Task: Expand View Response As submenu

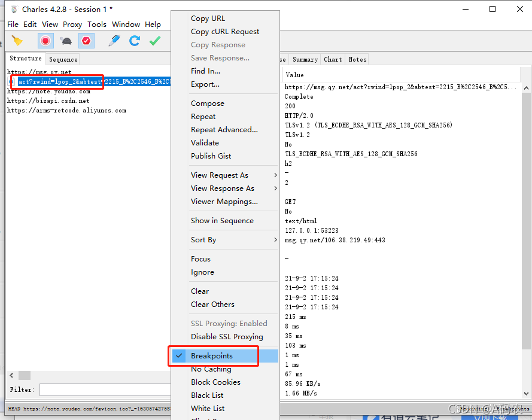Action: coord(225,188)
